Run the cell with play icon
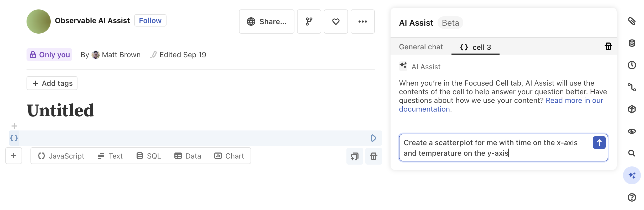644x210 pixels. (x=373, y=138)
